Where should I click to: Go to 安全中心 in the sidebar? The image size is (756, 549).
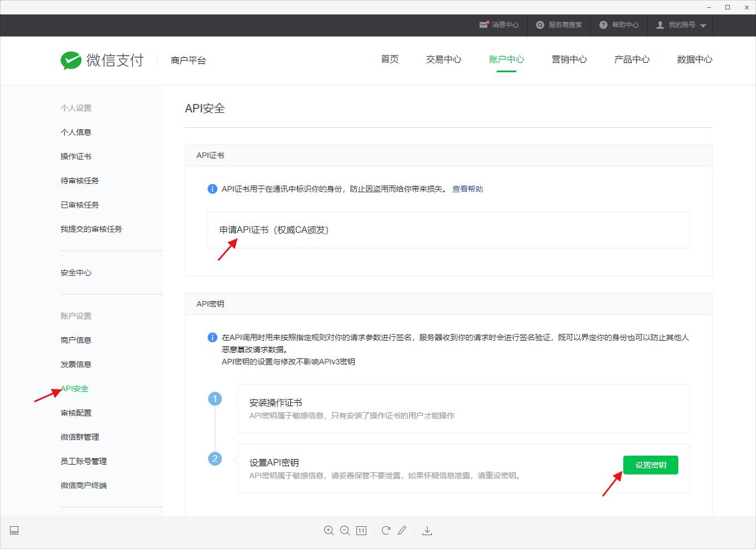tap(76, 273)
